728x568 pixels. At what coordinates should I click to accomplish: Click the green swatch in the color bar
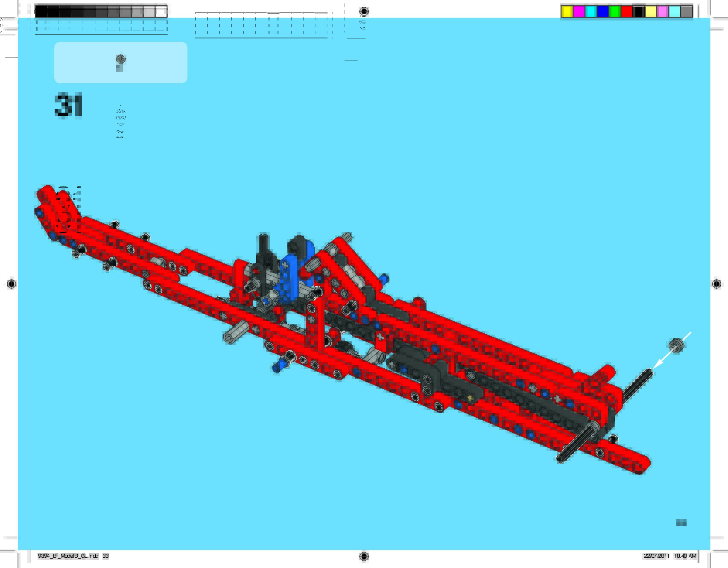pyautogui.click(x=614, y=12)
